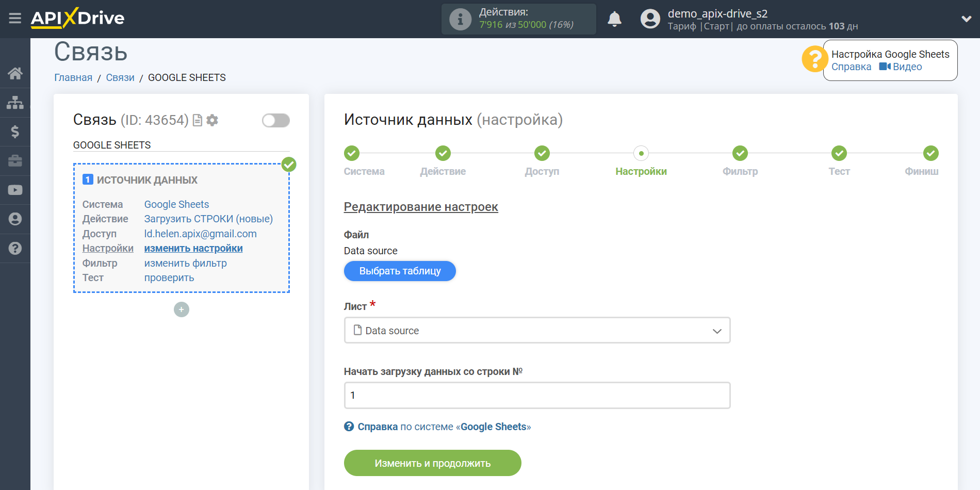Open the hamburger menu icon
Screen dimensions: 980x490
tap(15, 19)
